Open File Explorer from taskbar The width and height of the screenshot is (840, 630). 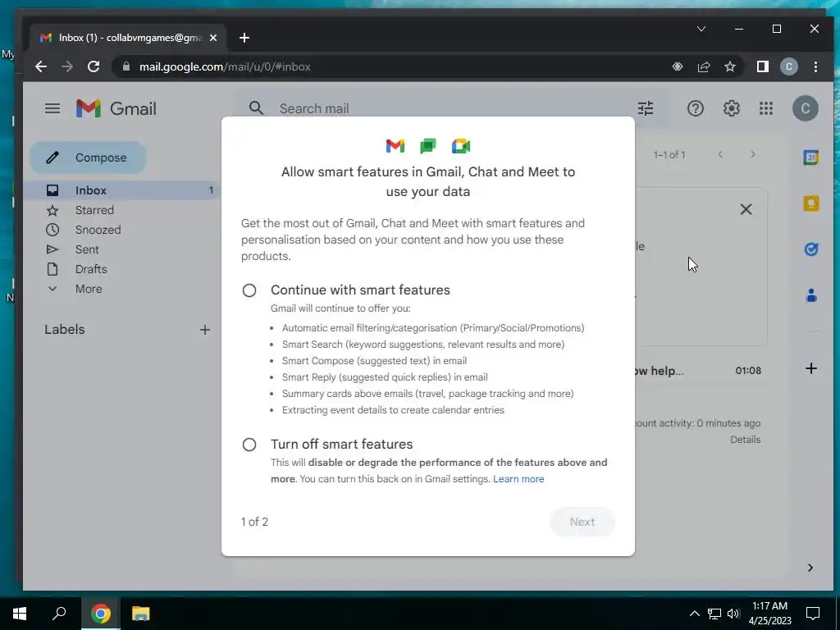coord(141,614)
